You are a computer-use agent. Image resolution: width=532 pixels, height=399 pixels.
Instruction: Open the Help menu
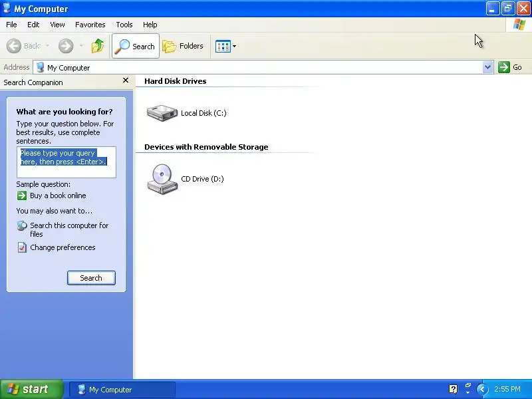[150, 25]
